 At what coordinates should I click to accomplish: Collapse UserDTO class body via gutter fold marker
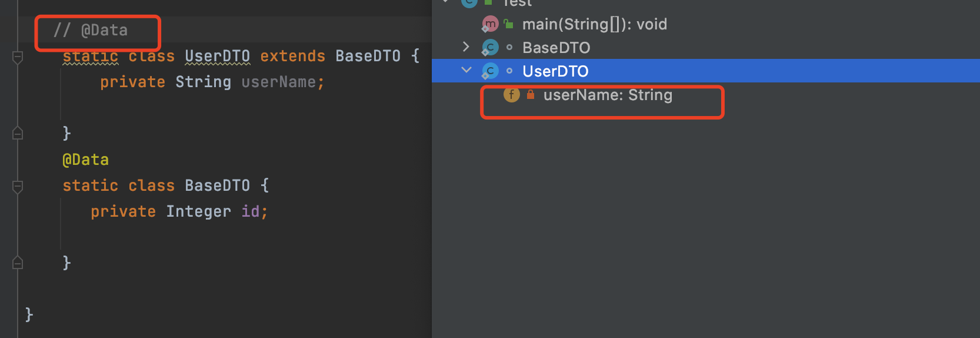18,57
